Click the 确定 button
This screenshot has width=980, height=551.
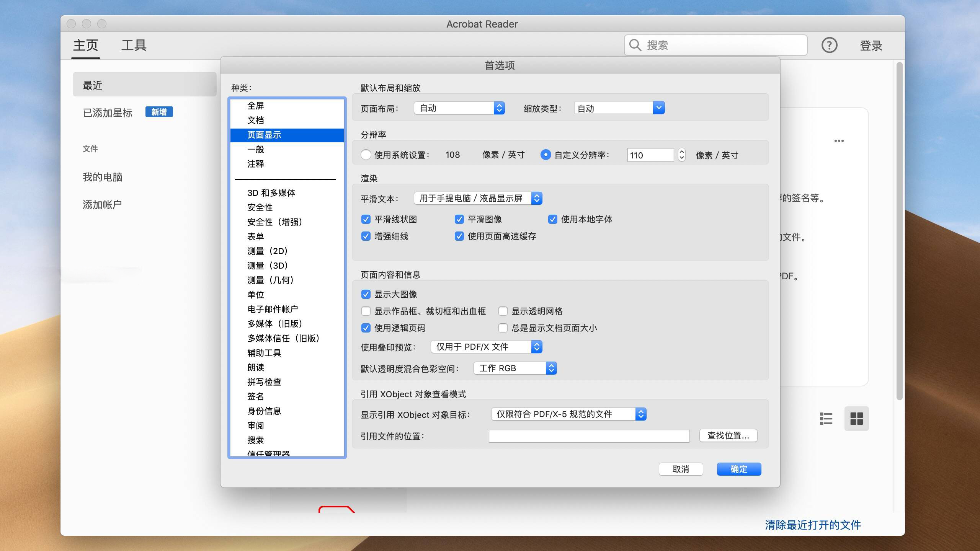click(738, 469)
